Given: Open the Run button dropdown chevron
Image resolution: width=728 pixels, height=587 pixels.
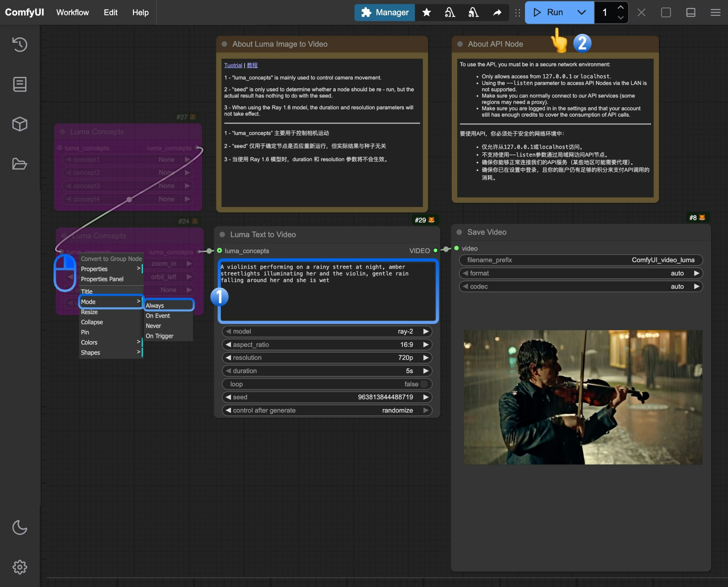Looking at the screenshot, I should point(581,12).
